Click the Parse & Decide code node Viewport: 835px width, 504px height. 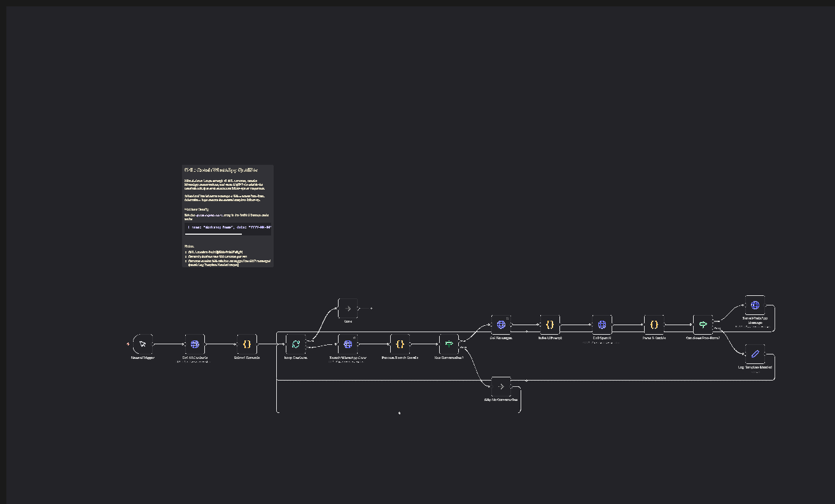(x=654, y=325)
